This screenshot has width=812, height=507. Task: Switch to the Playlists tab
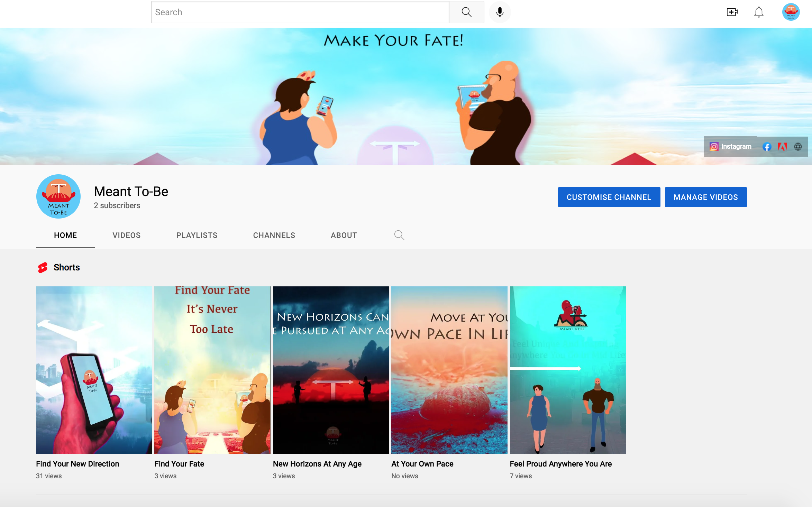point(197,235)
